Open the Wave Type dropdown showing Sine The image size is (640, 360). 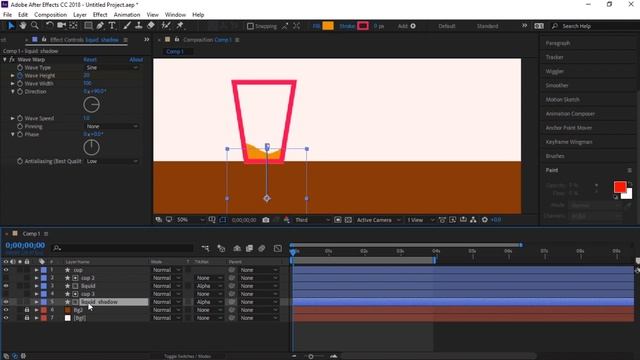[111, 67]
